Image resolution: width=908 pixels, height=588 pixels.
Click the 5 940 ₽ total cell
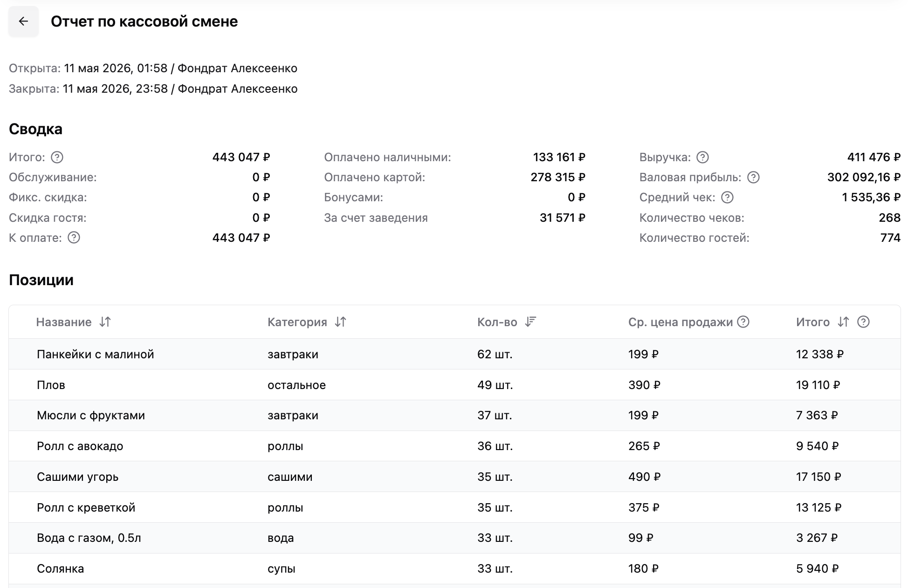[818, 569]
